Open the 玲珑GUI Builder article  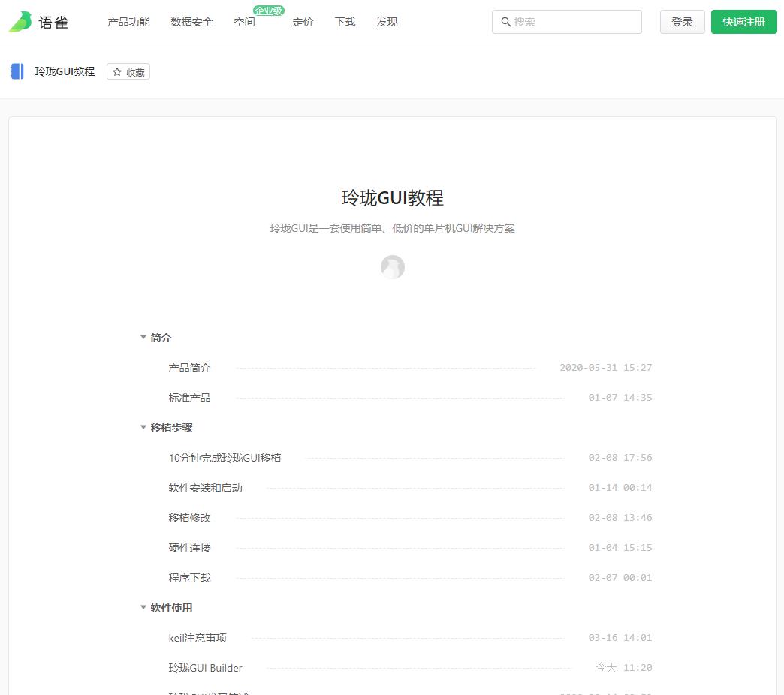206,668
